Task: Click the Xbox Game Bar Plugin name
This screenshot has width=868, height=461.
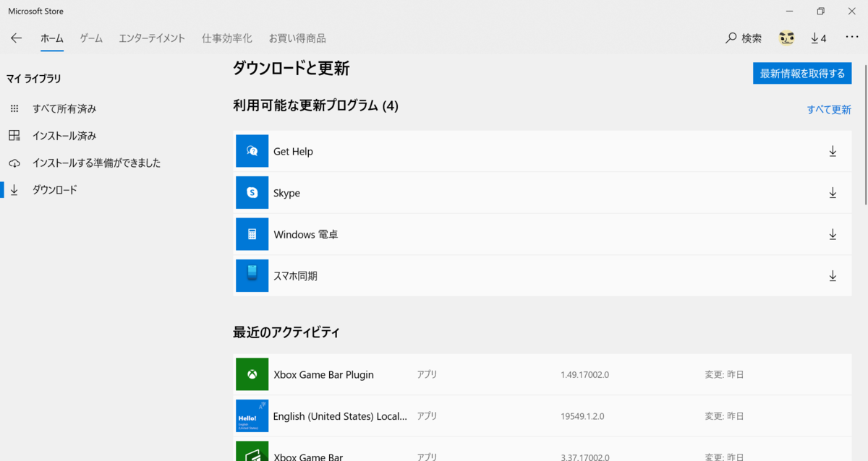Action: pos(323,375)
